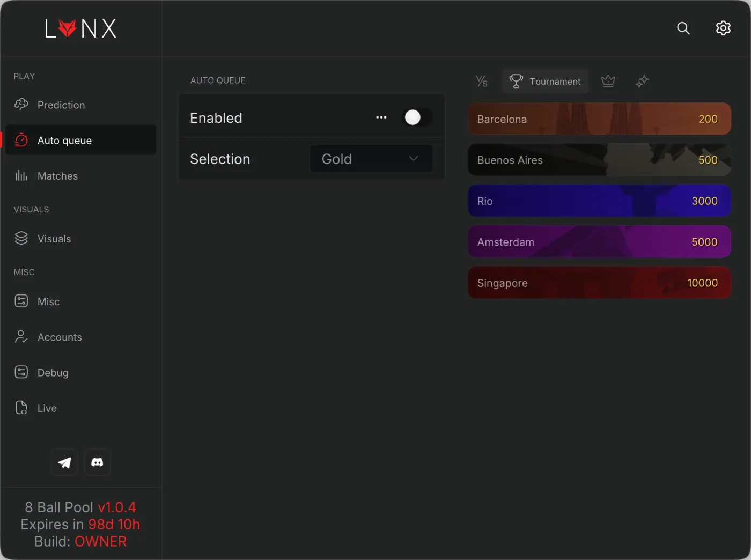Open the Misc page label

tap(48, 302)
